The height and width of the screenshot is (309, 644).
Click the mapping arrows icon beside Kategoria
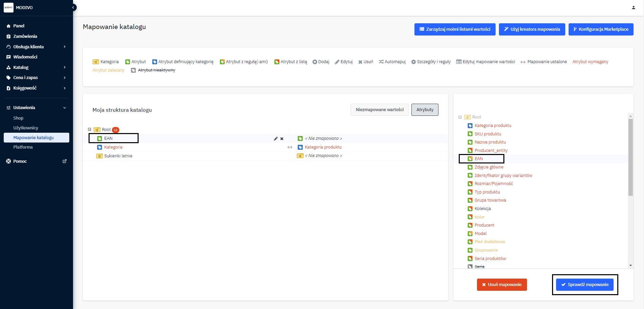coord(290,147)
